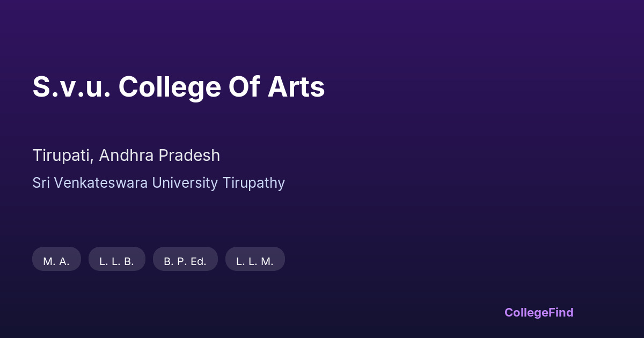Click the L. L. B. course tag

coord(116,259)
